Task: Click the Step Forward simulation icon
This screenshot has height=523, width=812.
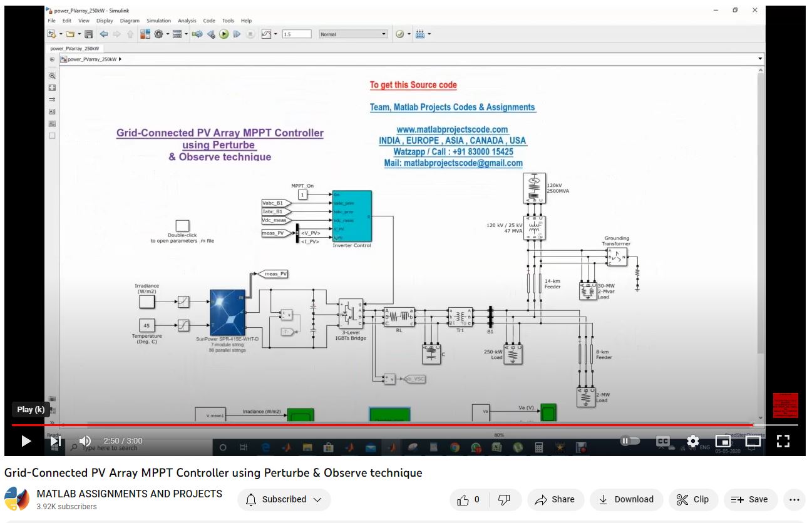Action: [x=237, y=34]
